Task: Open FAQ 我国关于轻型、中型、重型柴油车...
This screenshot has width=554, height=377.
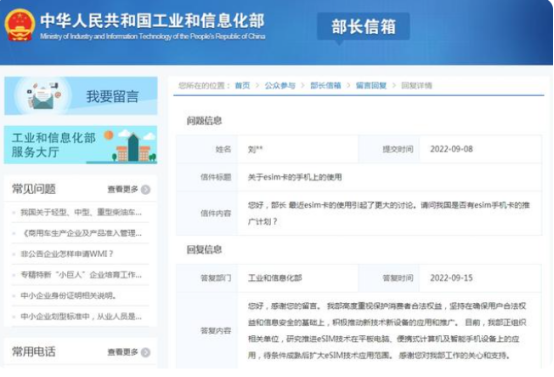Action: tap(81, 212)
